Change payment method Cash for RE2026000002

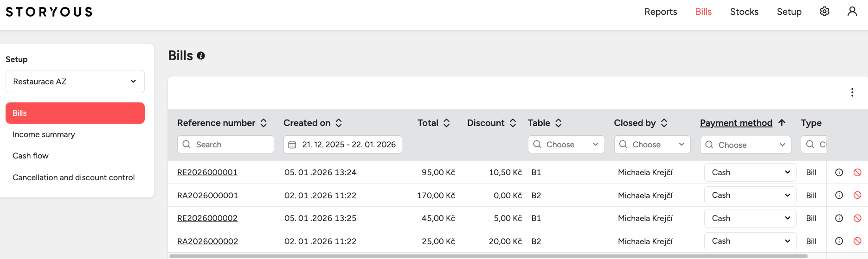tap(750, 218)
